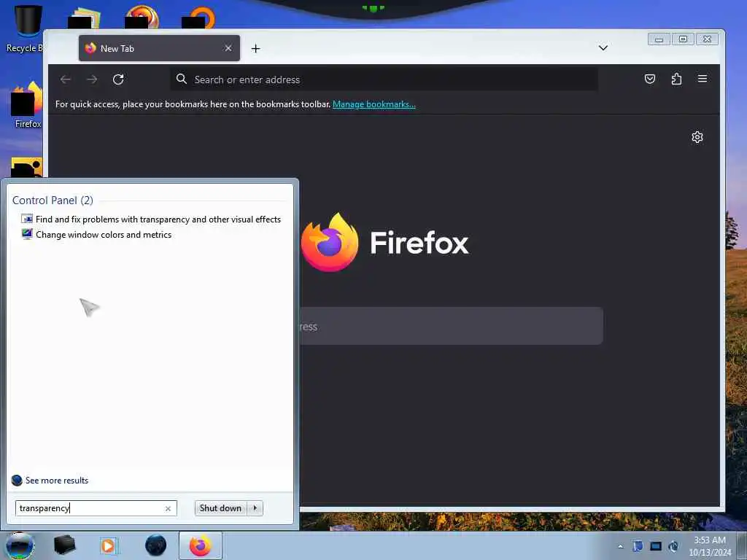Click the Windows Start orb button
The height and width of the screenshot is (560, 747).
(20, 546)
